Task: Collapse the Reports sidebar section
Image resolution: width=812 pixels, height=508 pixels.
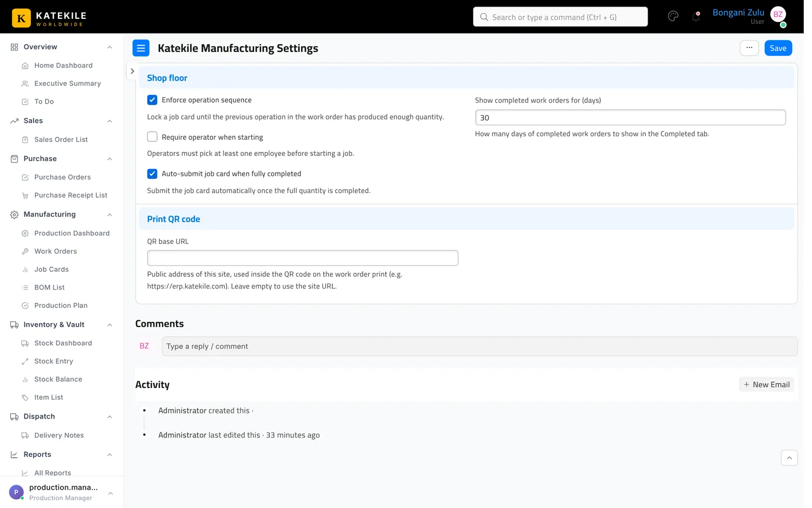Action: pyautogui.click(x=110, y=455)
